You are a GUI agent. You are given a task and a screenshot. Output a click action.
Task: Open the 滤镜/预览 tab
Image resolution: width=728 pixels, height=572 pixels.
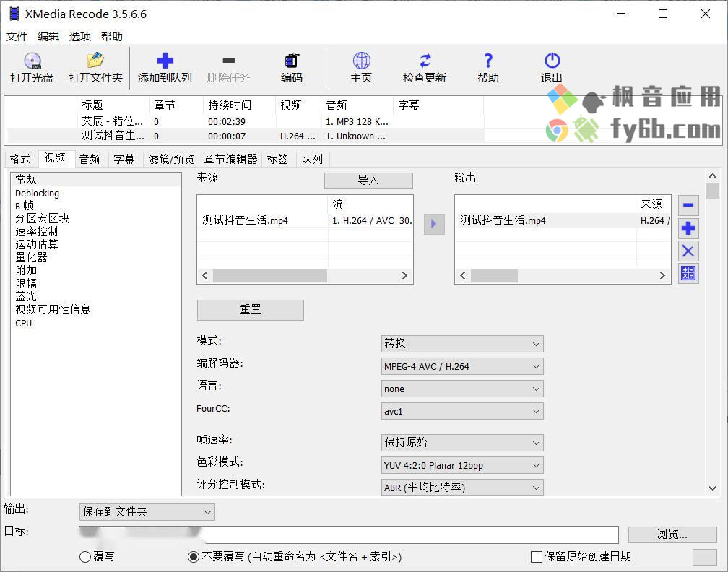pyautogui.click(x=171, y=159)
